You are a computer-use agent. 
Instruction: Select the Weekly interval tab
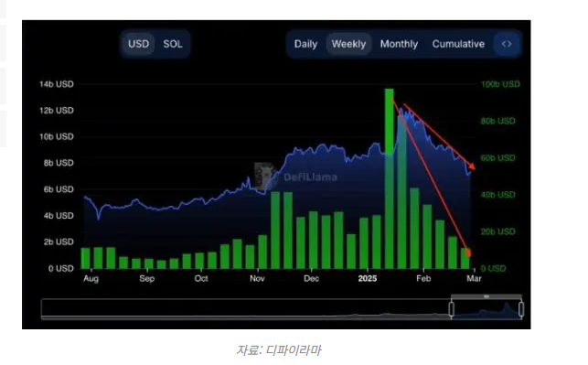point(348,44)
